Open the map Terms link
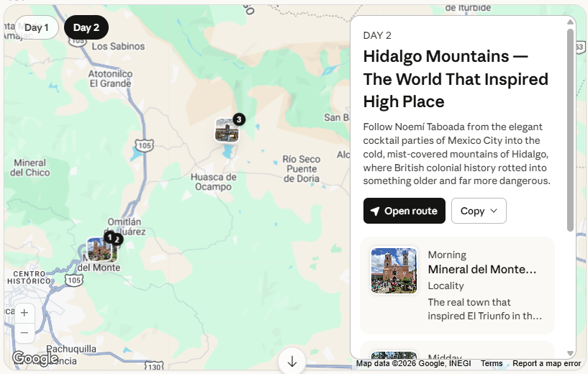This screenshot has width=588, height=374. click(492, 363)
